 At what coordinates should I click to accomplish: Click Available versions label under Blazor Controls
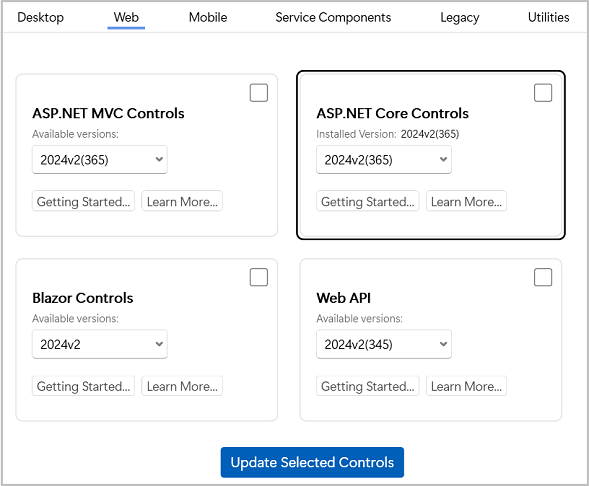75,318
